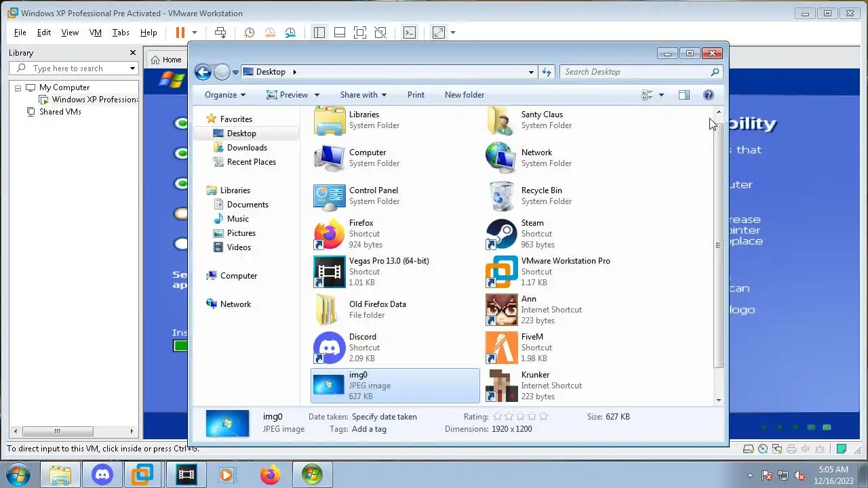Click Send Ctrl+Alt+Del icon in VMware toolbar
This screenshot has width=868, height=488.
click(x=220, y=33)
